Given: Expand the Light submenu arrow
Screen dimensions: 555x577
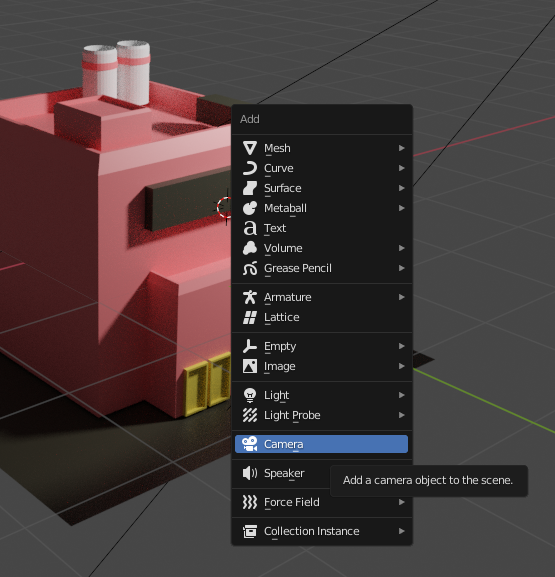Looking at the screenshot, I should coord(402,395).
